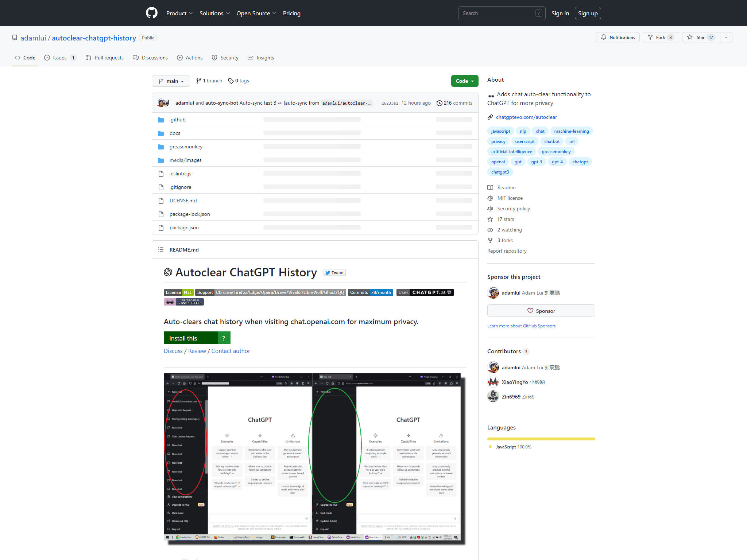This screenshot has height=560, width=747.
Task: Open the LICENSE.md file
Action: 183,201
